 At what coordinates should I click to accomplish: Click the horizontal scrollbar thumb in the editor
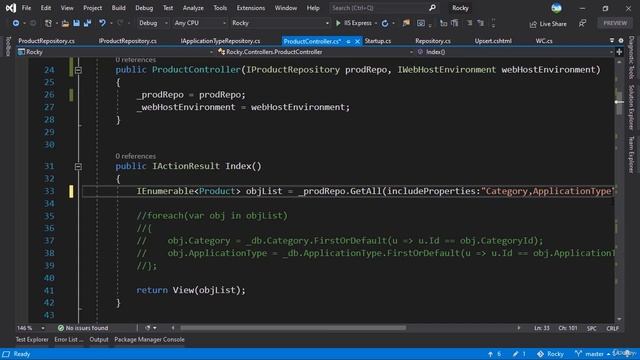(293, 328)
